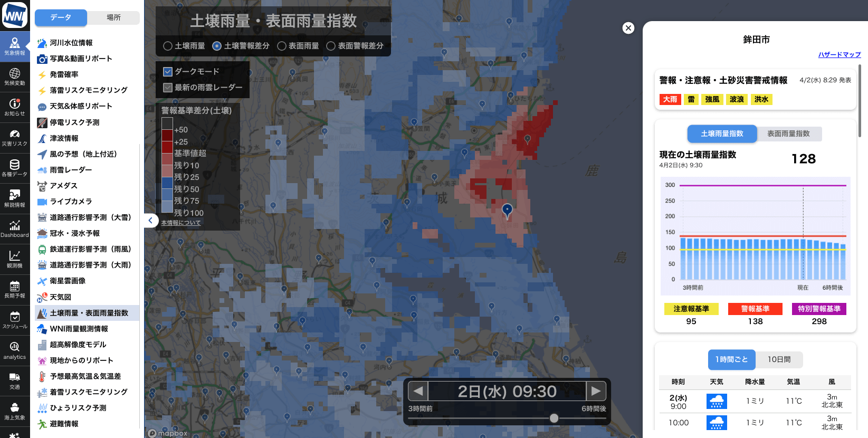Image resolution: width=868 pixels, height=438 pixels.
Task: Open the ハザードマップ link
Action: pyautogui.click(x=839, y=55)
